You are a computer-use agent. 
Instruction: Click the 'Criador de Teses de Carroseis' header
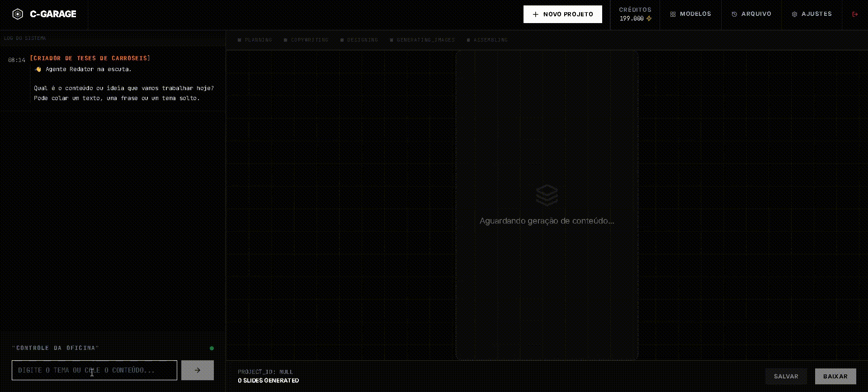(x=90, y=58)
